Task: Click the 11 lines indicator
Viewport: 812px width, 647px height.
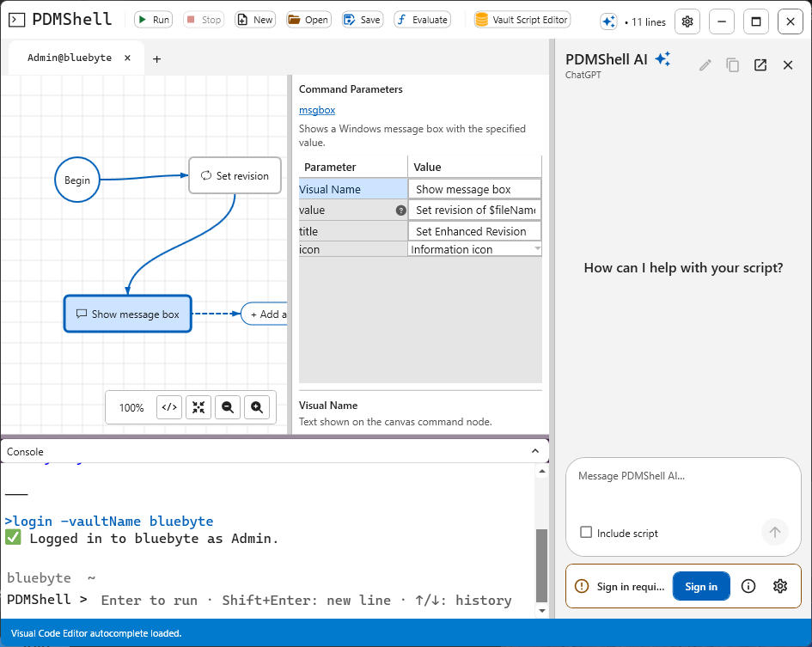Action: click(645, 22)
